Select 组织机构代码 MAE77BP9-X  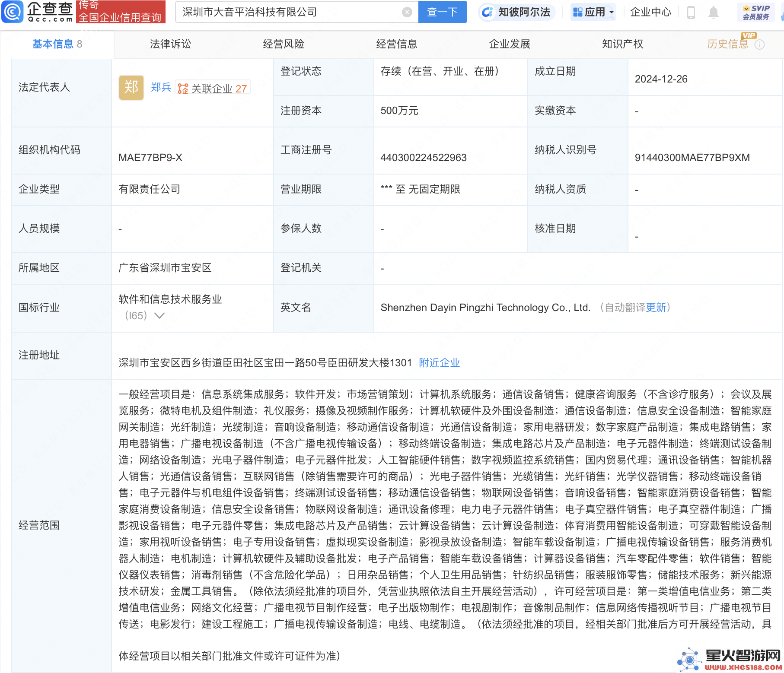coord(150,158)
